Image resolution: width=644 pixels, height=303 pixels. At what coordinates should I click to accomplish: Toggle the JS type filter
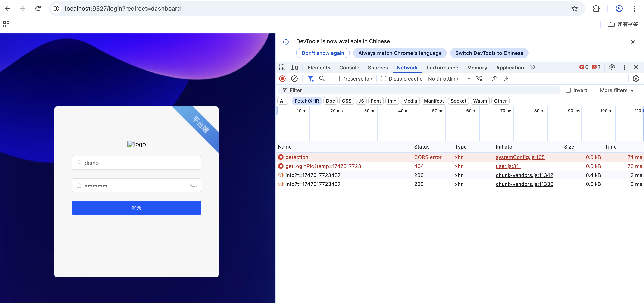[x=361, y=101]
